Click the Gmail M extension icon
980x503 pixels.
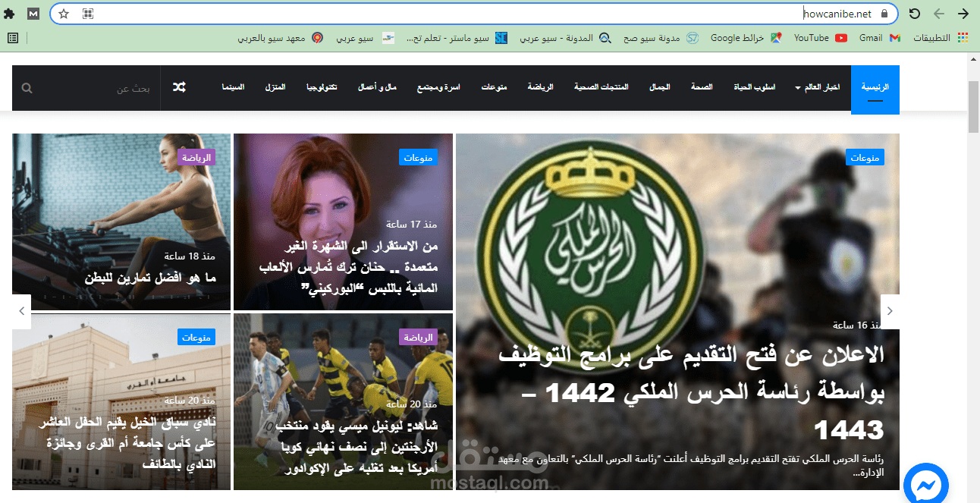tap(33, 14)
